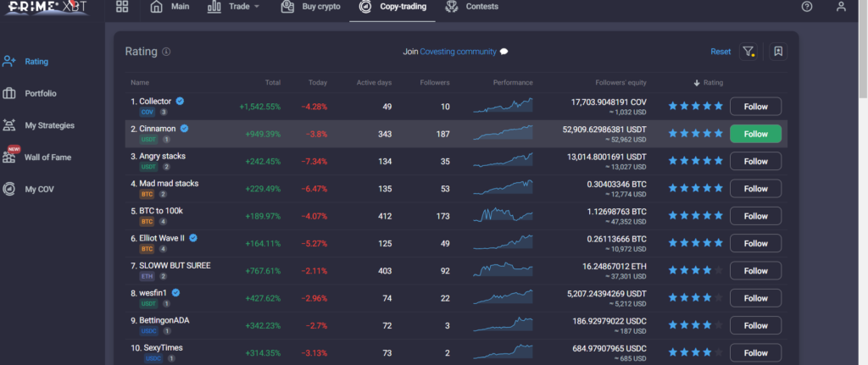The height and width of the screenshot is (365, 868).
Task: Open BTC to 100k performance chart
Action: tap(503, 215)
